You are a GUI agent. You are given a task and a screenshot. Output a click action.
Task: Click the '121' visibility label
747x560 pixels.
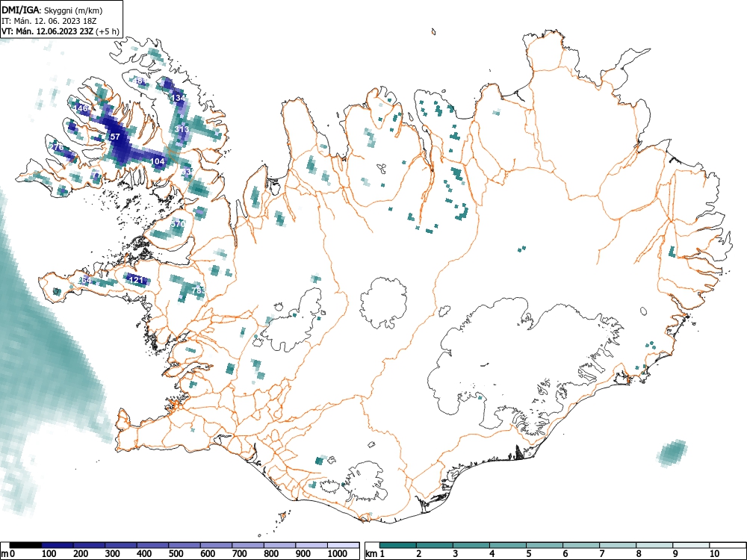(136, 280)
